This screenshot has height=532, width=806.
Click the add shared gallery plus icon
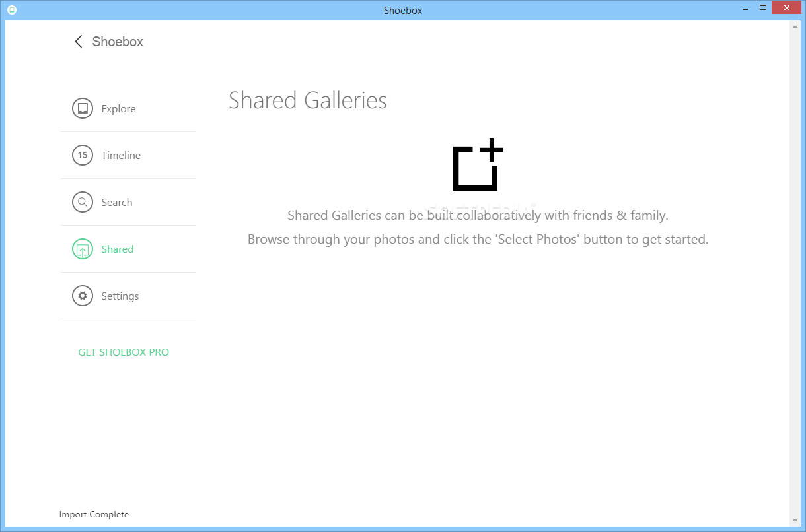(x=478, y=165)
